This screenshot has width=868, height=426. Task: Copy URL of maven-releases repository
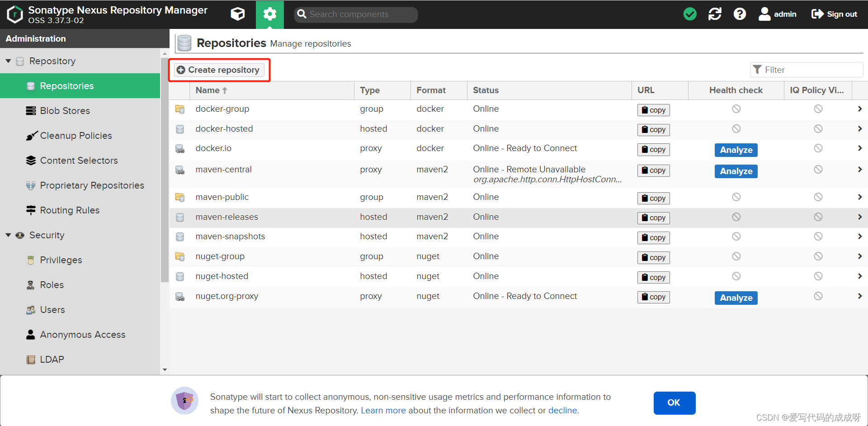pos(654,218)
